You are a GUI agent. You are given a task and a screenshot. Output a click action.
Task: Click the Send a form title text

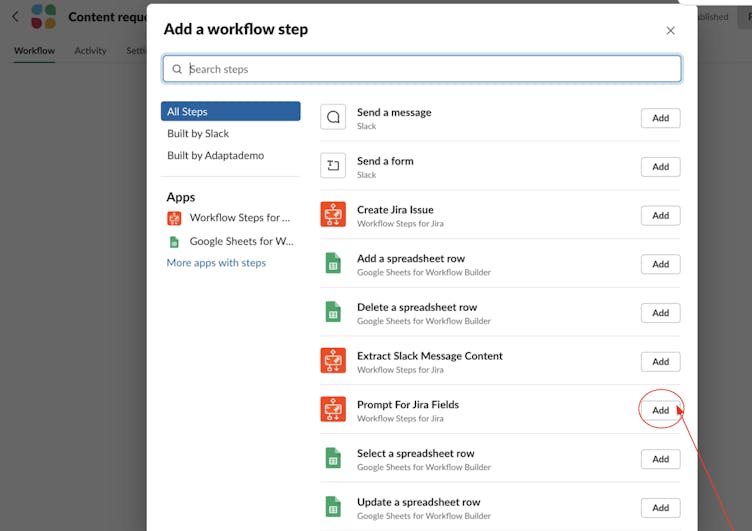coord(385,161)
